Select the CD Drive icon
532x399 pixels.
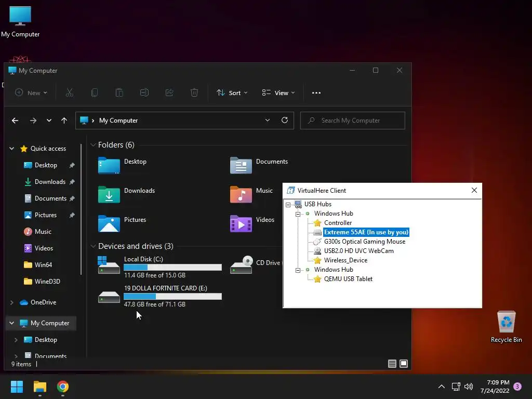pos(241,265)
